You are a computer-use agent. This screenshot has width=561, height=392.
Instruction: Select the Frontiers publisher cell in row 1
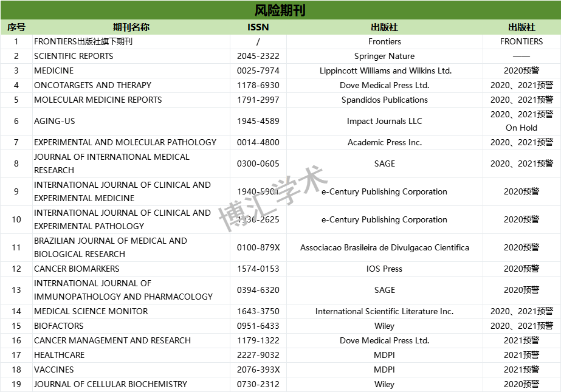[385, 41]
